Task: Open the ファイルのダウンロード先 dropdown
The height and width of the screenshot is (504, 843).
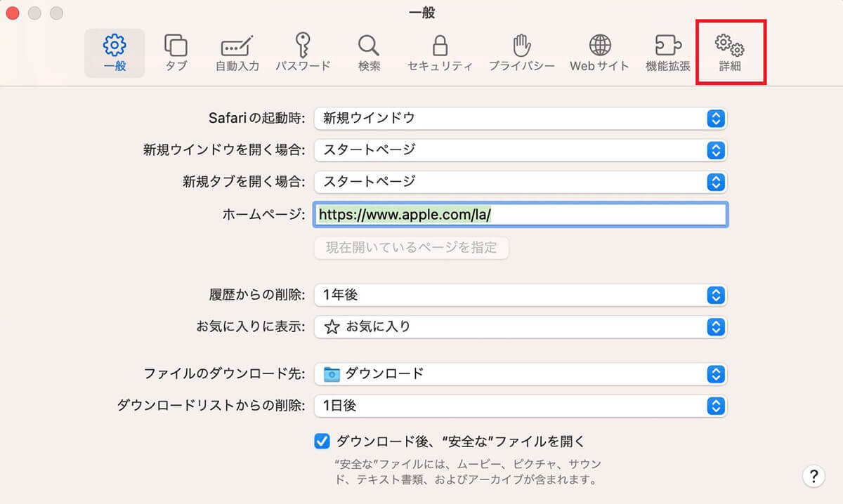Action: [x=521, y=373]
